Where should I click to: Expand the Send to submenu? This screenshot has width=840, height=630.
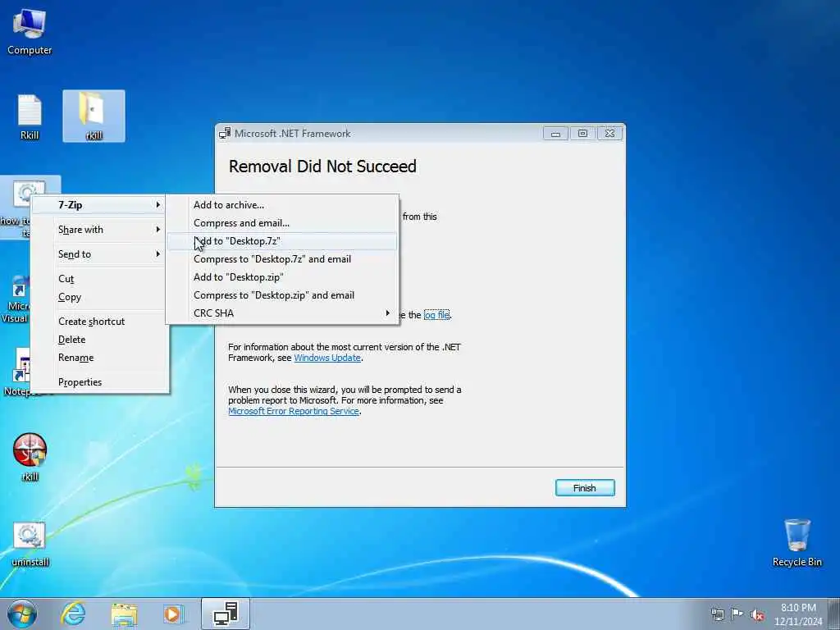click(99, 254)
